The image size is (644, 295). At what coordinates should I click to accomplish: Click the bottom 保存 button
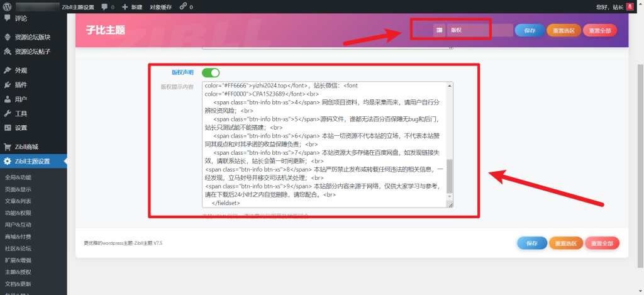coord(532,243)
